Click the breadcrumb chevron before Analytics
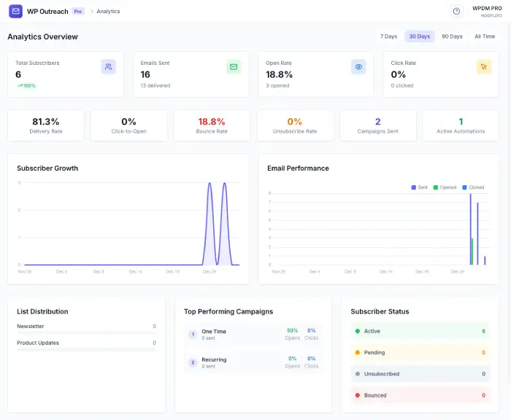Screen dimensions: 511x420 pos(92,11)
